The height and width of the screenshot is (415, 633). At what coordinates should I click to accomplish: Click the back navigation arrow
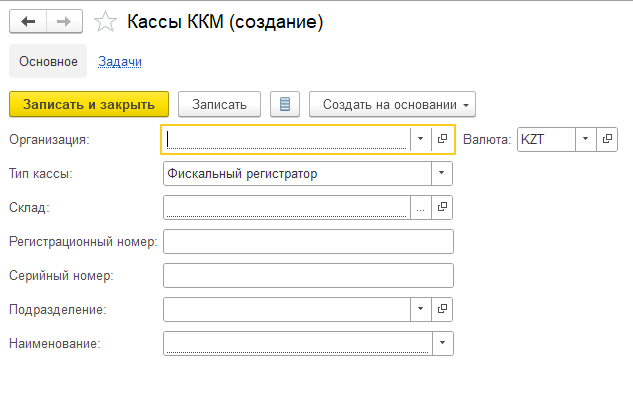28,21
